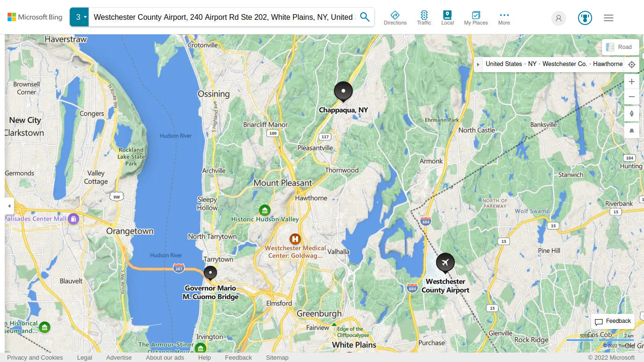Toggle the tilt view button

coord(632,131)
